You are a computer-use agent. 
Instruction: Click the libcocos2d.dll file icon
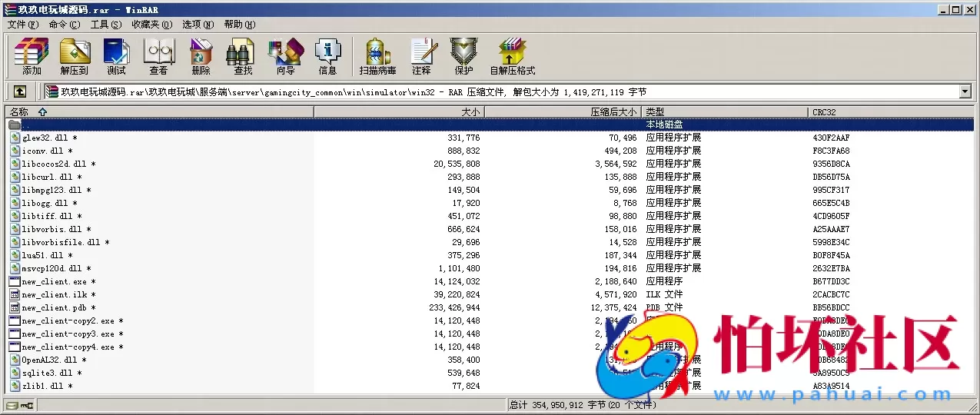(15, 164)
